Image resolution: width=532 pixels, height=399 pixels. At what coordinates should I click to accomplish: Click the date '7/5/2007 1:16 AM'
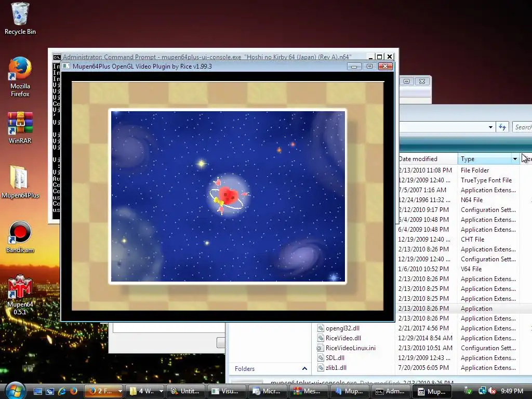pos(422,190)
